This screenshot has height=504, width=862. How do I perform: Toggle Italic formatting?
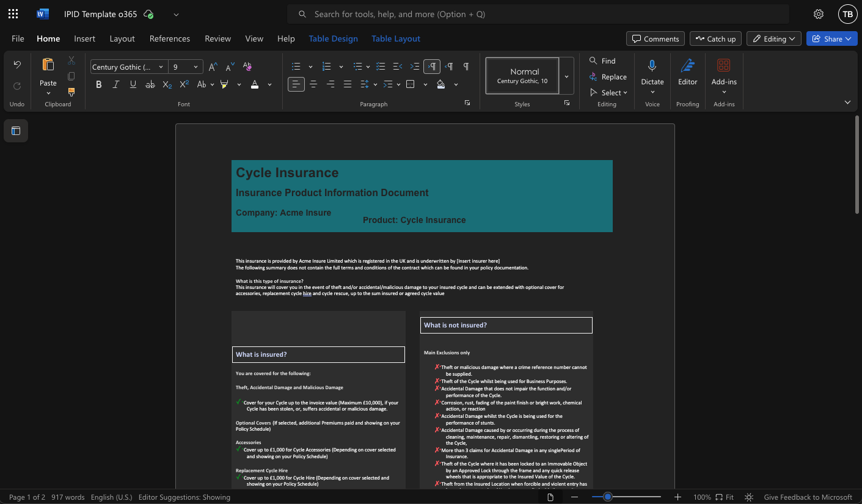click(115, 84)
